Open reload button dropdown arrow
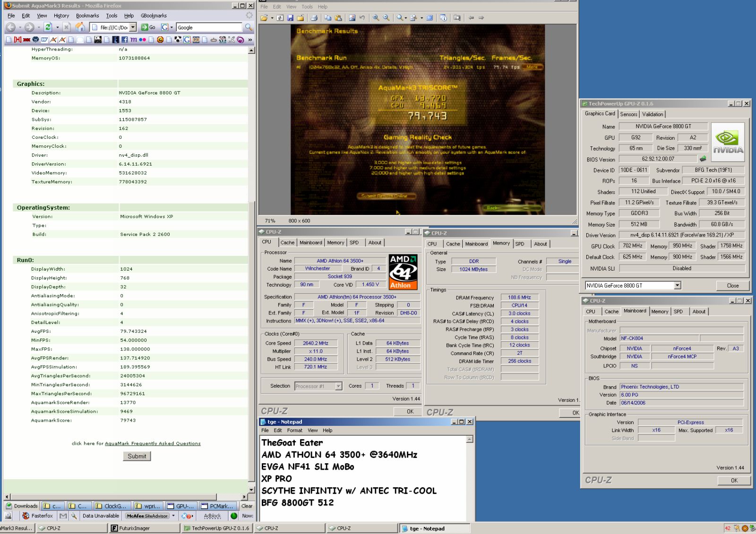This screenshot has height=534, width=756. pos(57,27)
